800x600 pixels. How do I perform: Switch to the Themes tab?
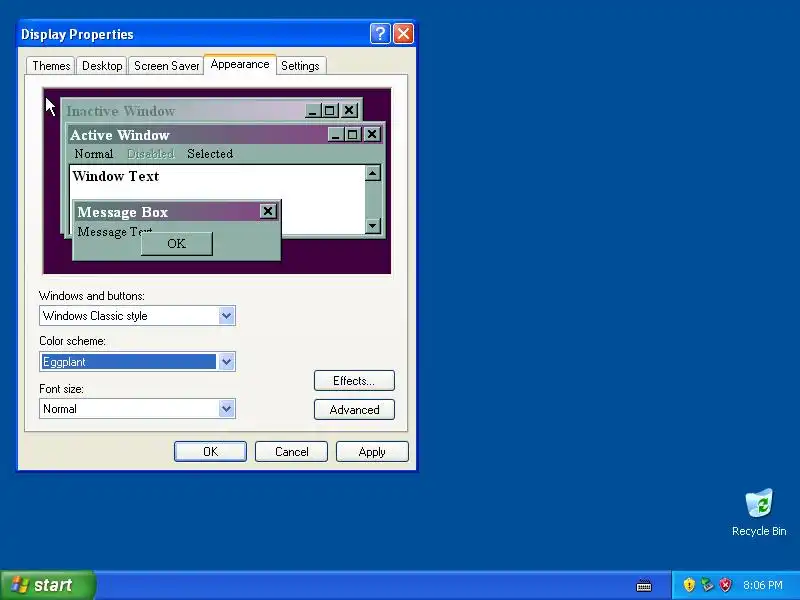[51, 66]
